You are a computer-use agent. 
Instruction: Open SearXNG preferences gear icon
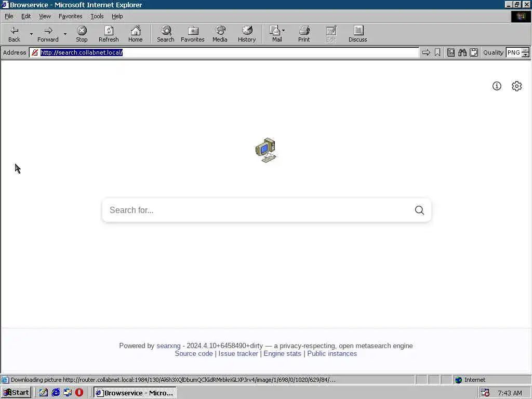[x=516, y=86]
